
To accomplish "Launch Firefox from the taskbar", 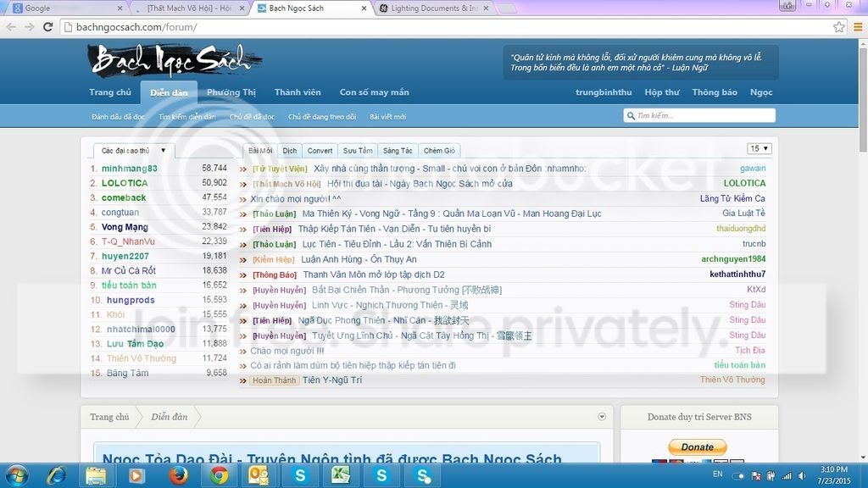I will click(x=178, y=477).
